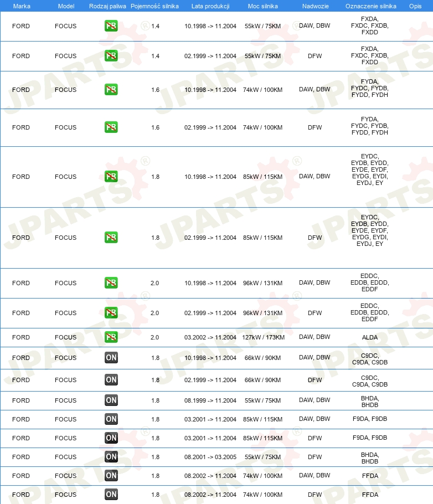The width and height of the screenshot is (433, 504).
Task: Select 08.2002 -> 11.2004 date in DAW, DBW row
Action: pos(210,475)
